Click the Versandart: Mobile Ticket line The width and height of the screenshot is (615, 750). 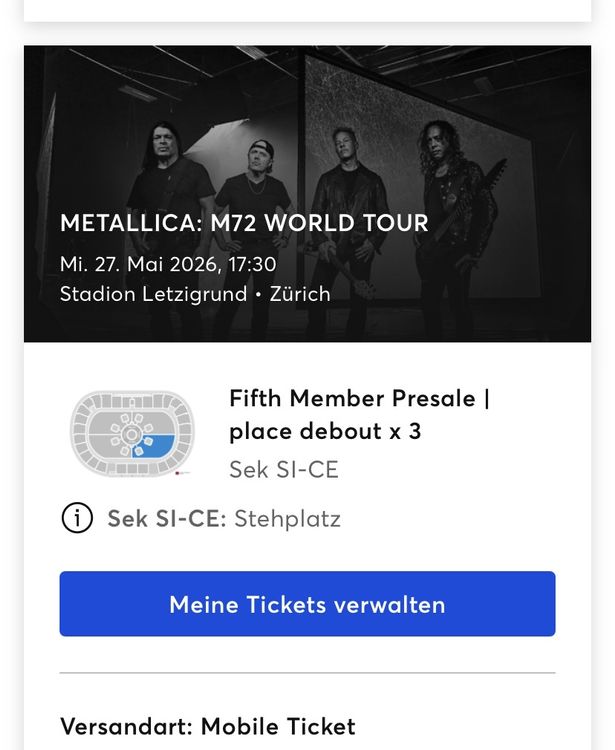[x=207, y=725]
